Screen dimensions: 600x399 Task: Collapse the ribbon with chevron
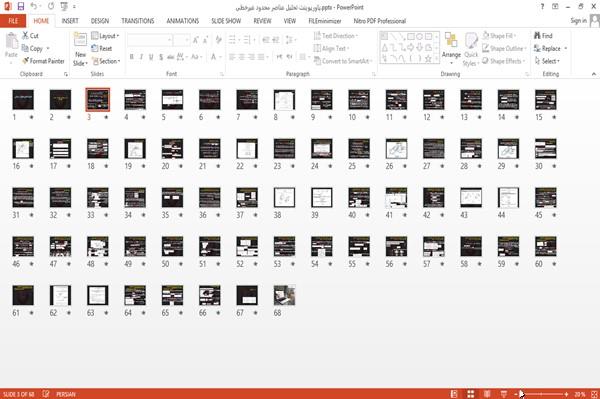pyautogui.click(x=594, y=74)
